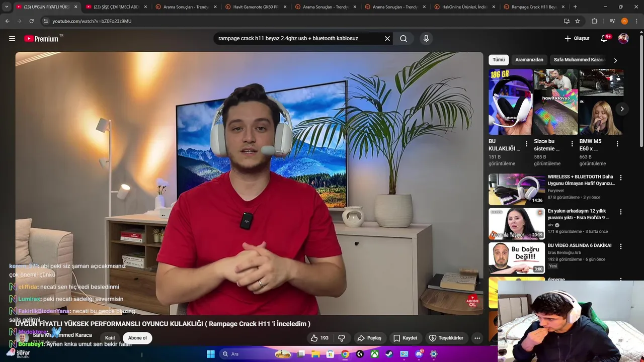Open the YouTube hamburger guide menu
This screenshot has width=644, height=362.
point(12,39)
